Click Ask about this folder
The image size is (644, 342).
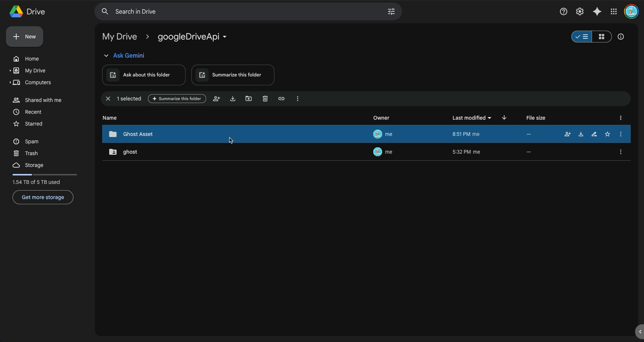coord(144,75)
